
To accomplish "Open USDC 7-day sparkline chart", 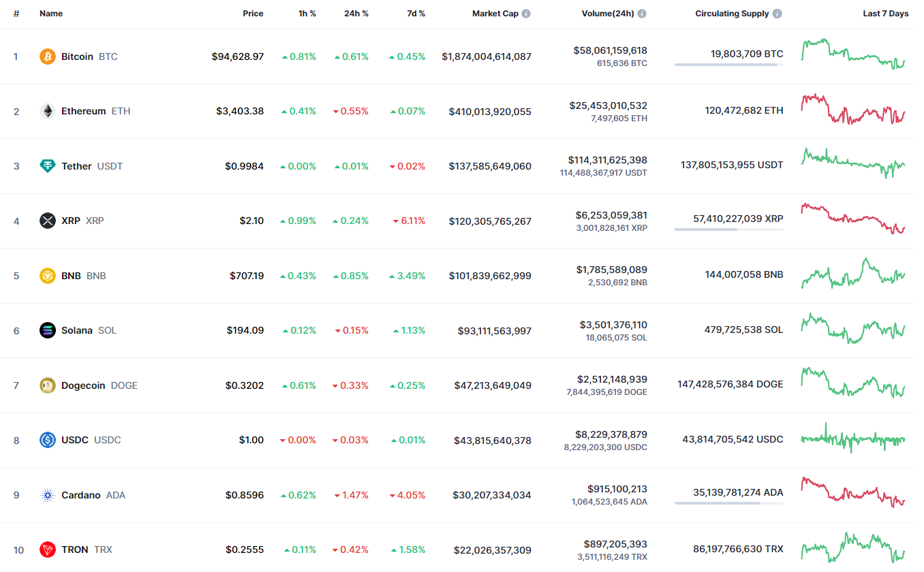I will pos(853,438).
